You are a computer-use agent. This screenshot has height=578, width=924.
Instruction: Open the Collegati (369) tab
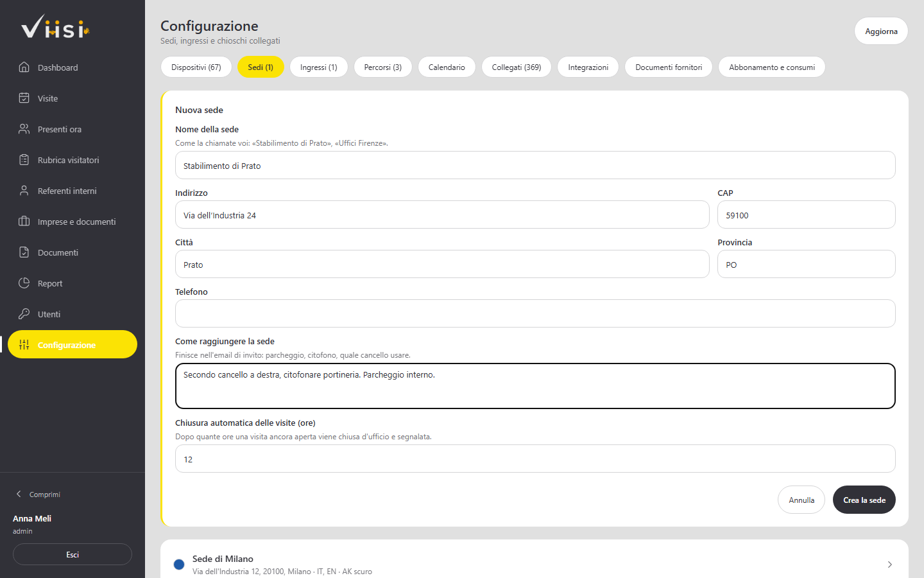coord(517,67)
